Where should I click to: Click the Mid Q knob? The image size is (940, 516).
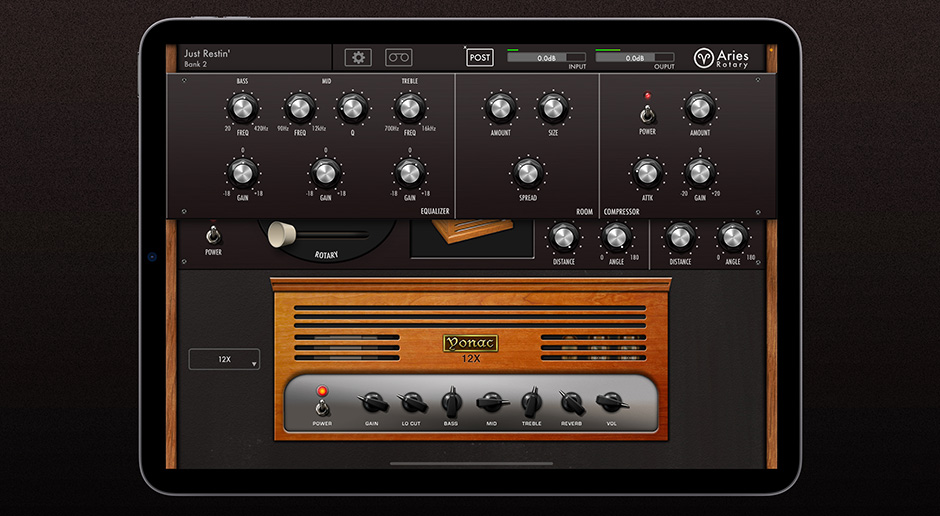click(352, 107)
